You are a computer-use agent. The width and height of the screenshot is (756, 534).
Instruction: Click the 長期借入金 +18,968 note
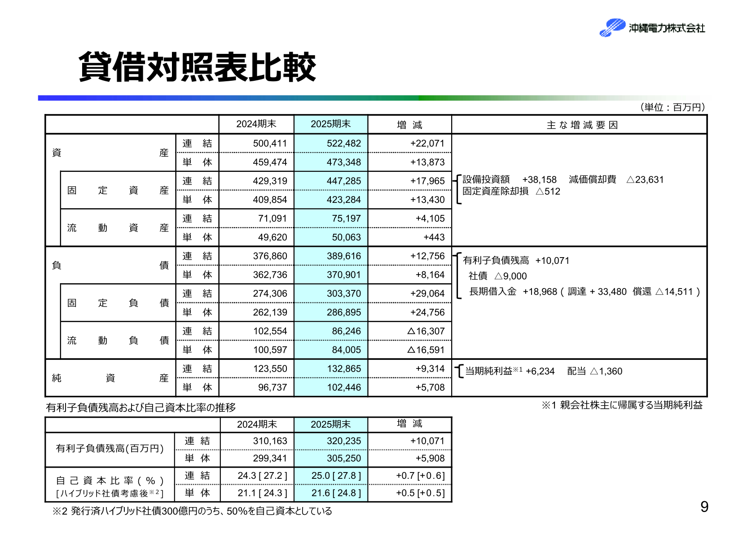tap(513, 292)
